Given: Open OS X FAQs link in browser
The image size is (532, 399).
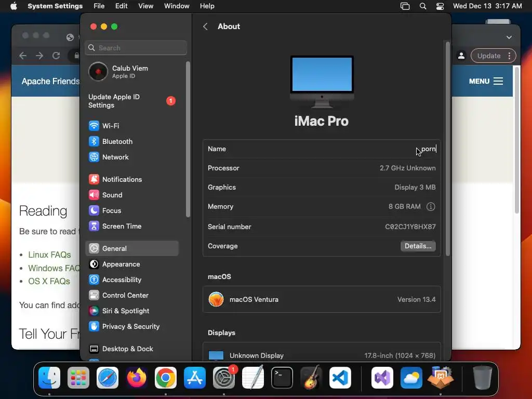Looking at the screenshot, I should [49, 281].
